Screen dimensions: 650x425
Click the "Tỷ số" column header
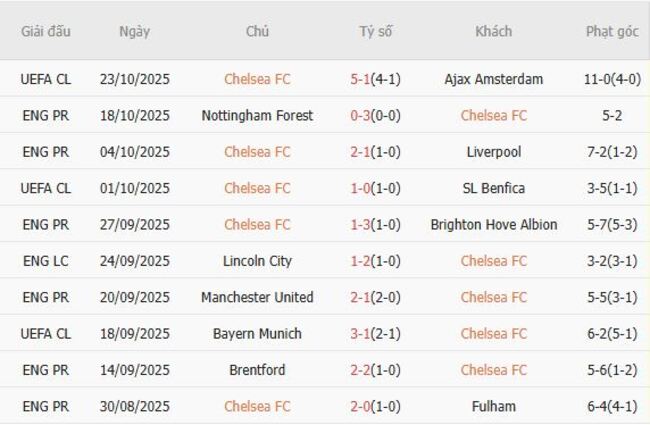[375, 31]
